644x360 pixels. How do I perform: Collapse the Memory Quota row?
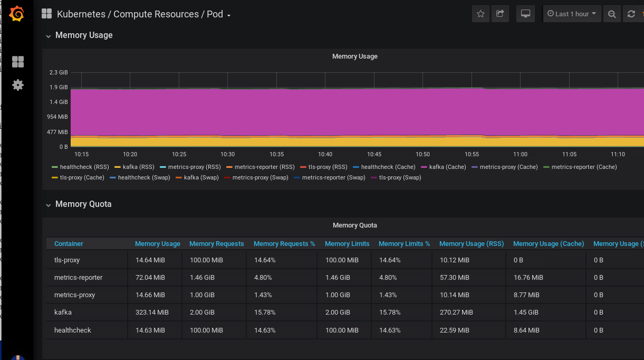point(79,204)
